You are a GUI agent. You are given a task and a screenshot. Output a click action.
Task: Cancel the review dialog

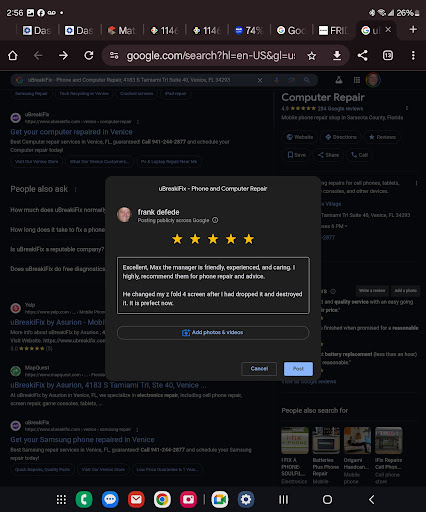(x=259, y=369)
